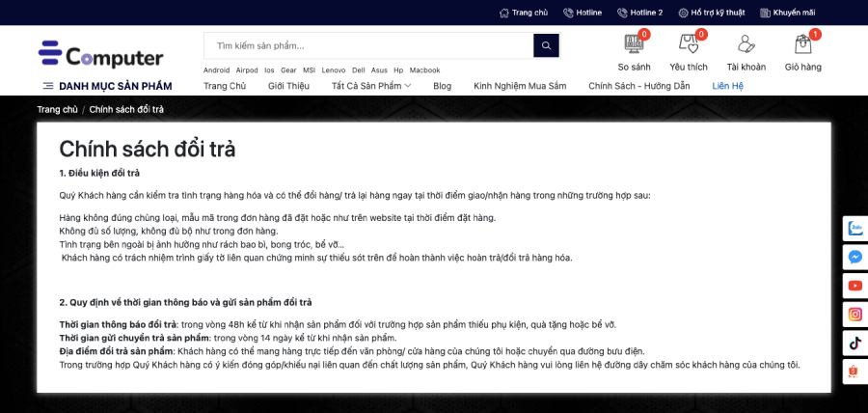Open Liên Hệ menu item
Screen dimensions: 868x413
[728, 86]
